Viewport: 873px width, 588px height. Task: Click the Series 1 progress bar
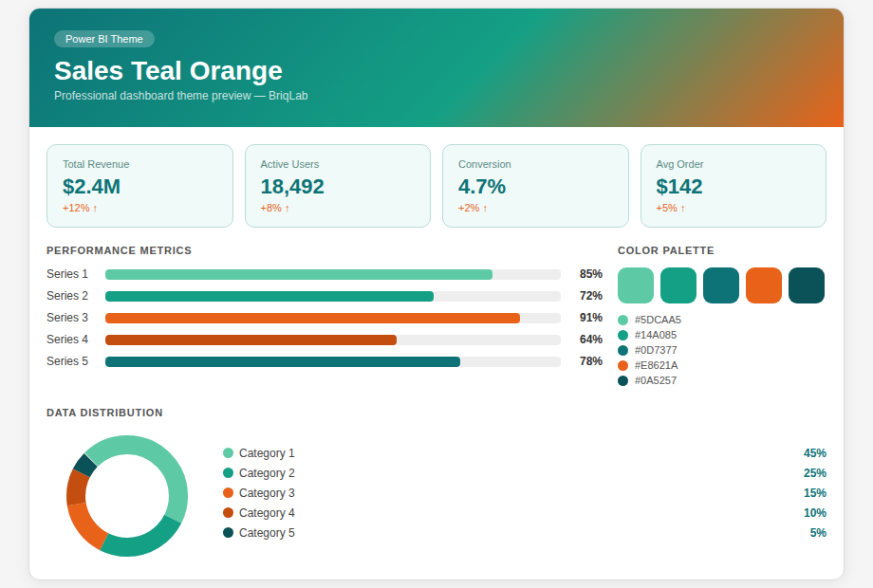[299, 274]
